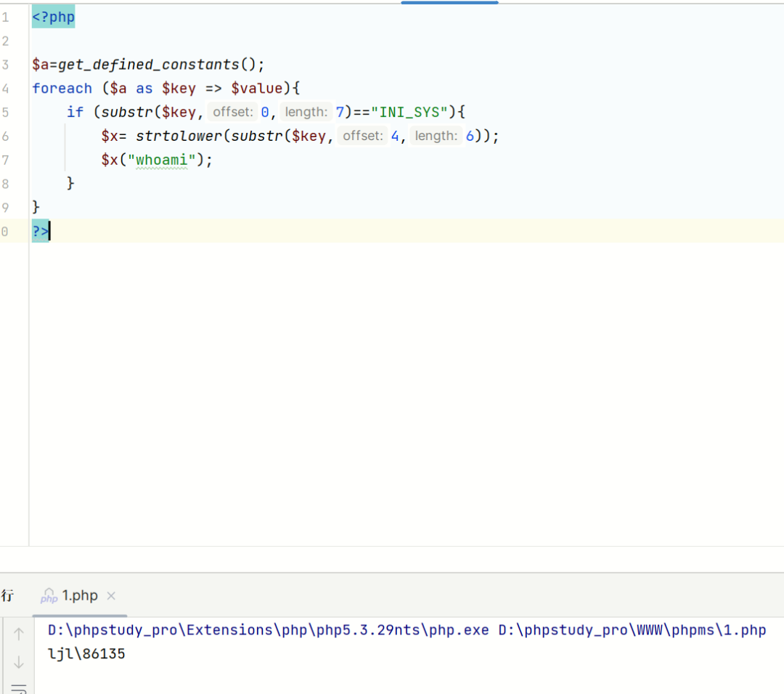Click the down arrow in the console gutter
The image size is (784, 694).
[x=19, y=662]
